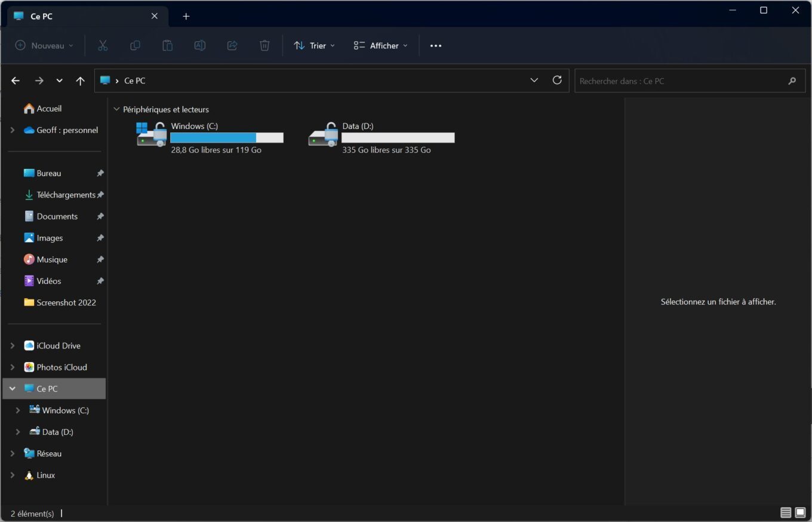Click the Copy icon in toolbar
Viewport: 812px width, 522px height.
(x=136, y=45)
